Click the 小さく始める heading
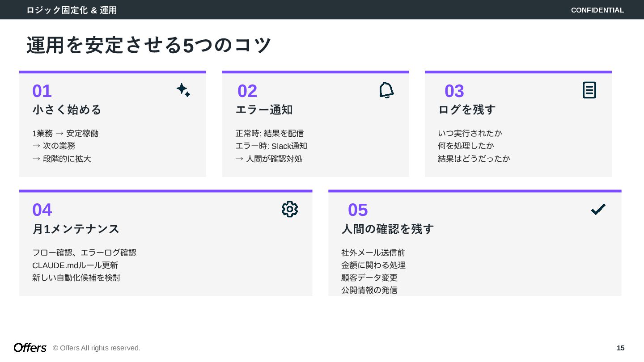 [67, 110]
